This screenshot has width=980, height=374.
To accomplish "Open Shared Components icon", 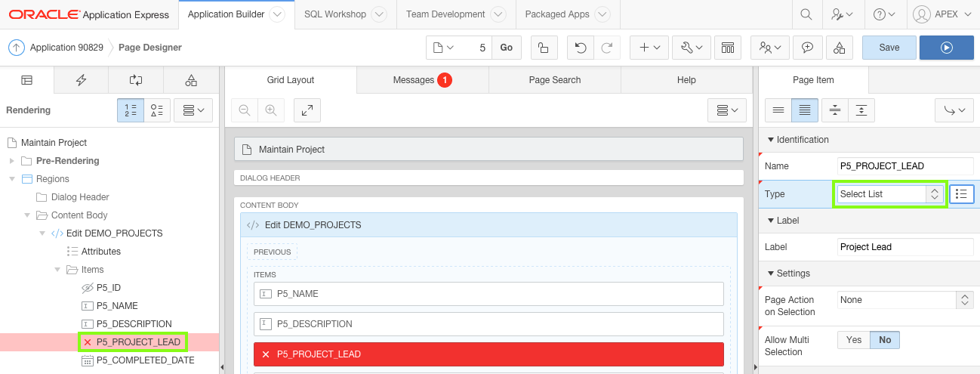I will coord(840,48).
